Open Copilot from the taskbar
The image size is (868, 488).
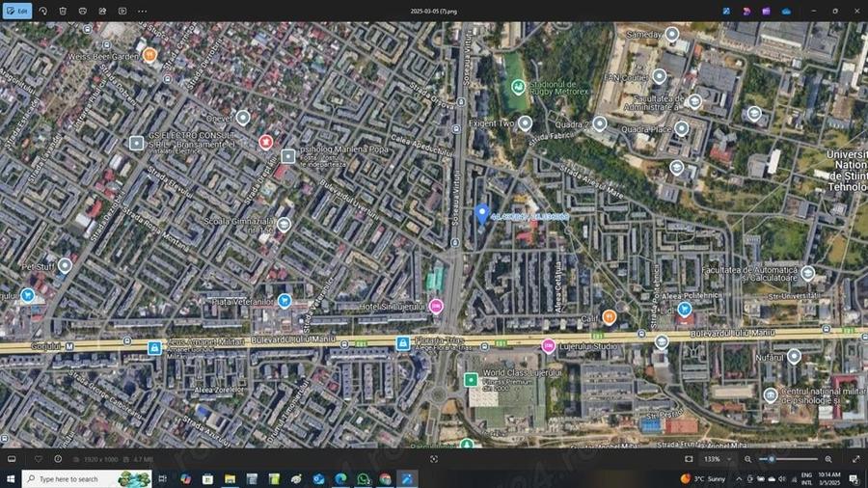pos(185,478)
